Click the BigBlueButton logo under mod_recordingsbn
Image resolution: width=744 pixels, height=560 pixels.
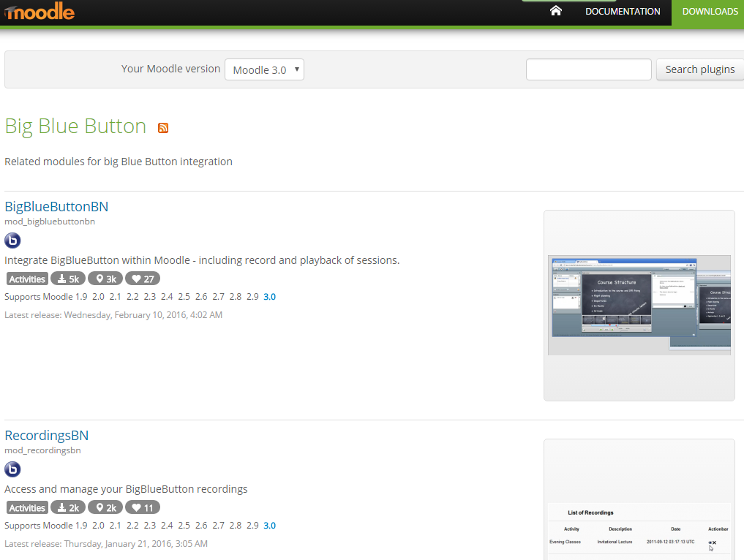click(12, 469)
